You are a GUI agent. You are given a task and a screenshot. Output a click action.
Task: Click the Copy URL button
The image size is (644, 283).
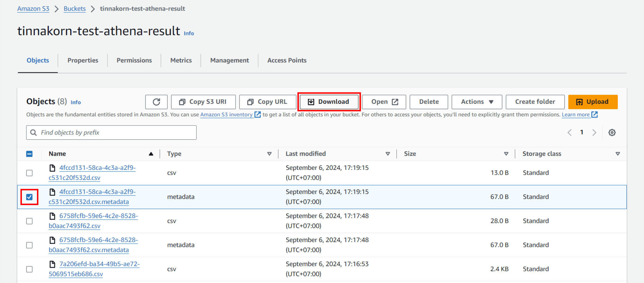pos(268,102)
